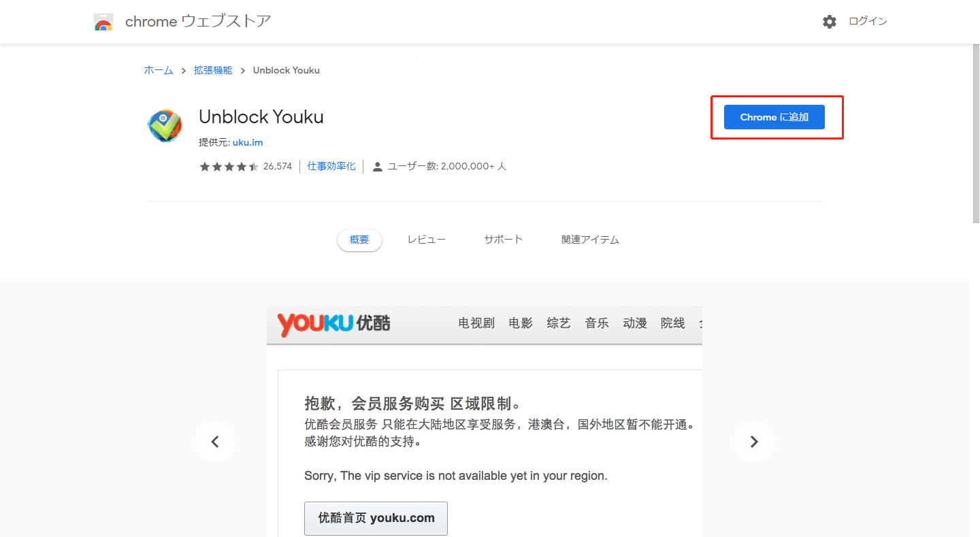Click the user count person icon

coord(378,167)
